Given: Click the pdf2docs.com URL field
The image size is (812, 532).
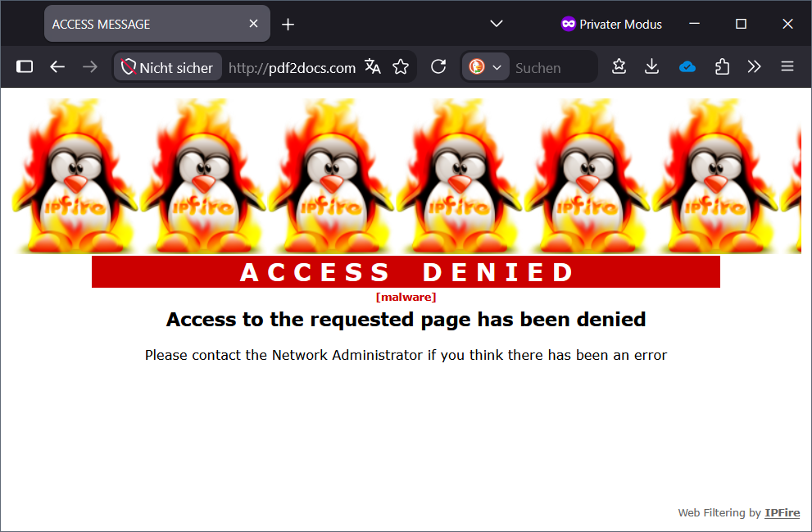Looking at the screenshot, I should 292,67.
